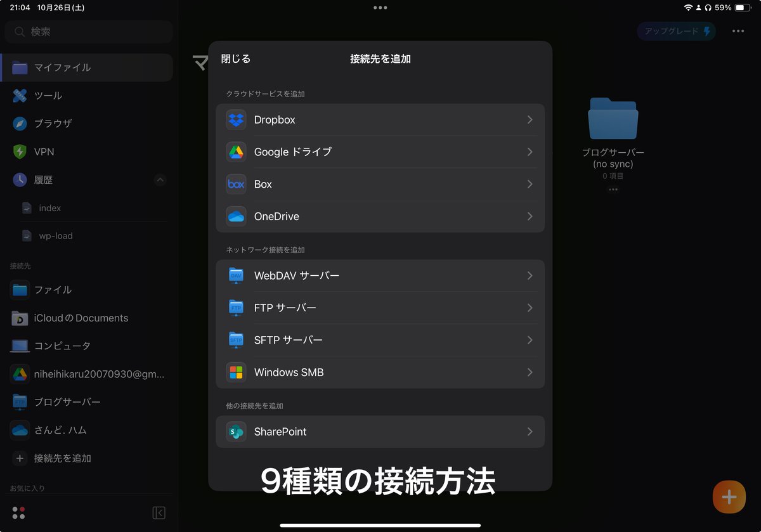Click the FTP server folder icon in dialog
Viewport: 761px width, 532px height.
coord(236,308)
